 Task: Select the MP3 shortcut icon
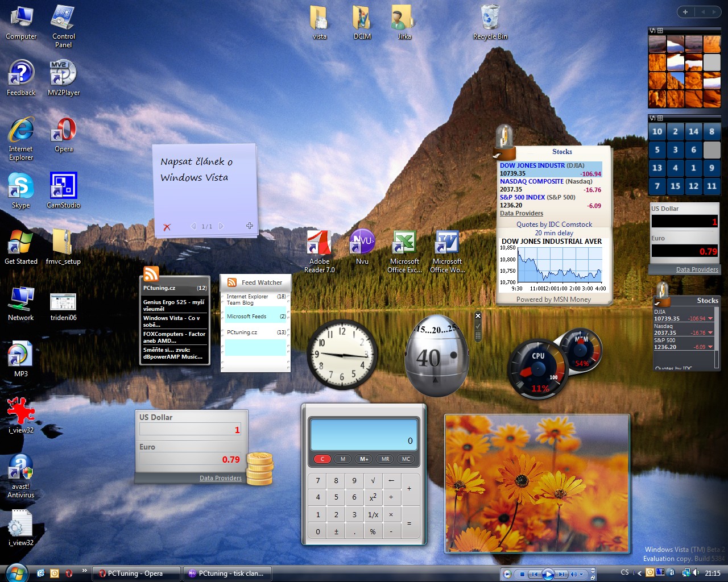(x=21, y=360)
